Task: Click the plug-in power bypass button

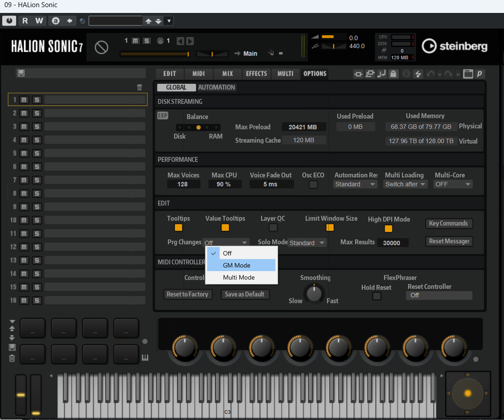Action: pyautogui.click(x=9, y=21)
